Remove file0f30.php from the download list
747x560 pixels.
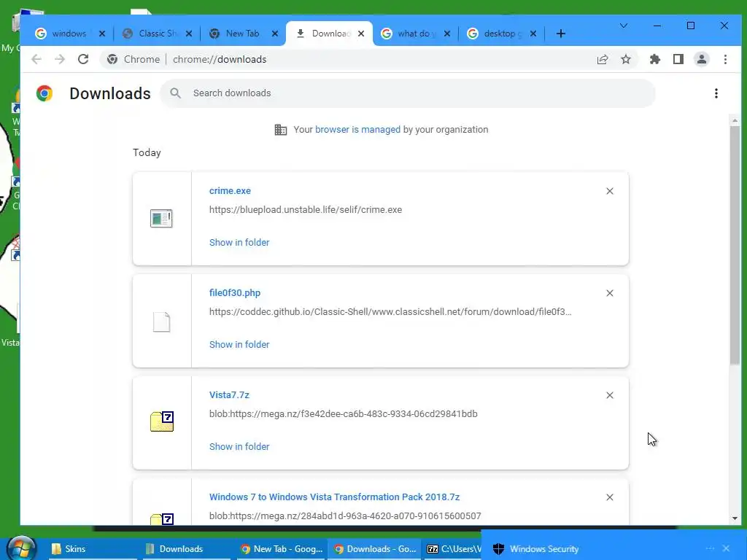[x=609, y=293]
